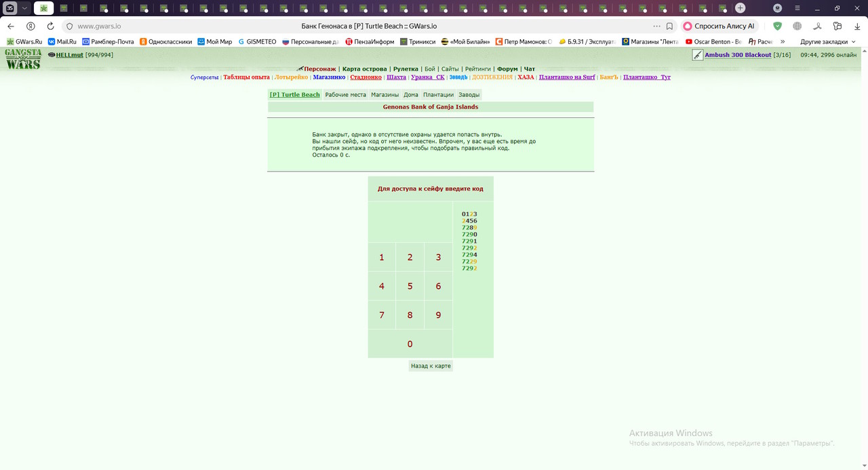Screen dimensions: 868x470
Task: Click keypad digit 5 on the safe
Action: tap(410, 286)
